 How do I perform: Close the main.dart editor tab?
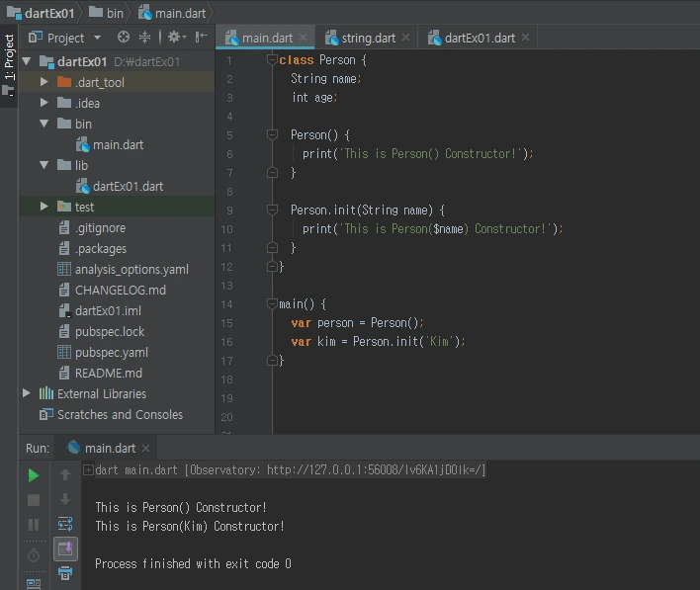(x=304, y=38)
